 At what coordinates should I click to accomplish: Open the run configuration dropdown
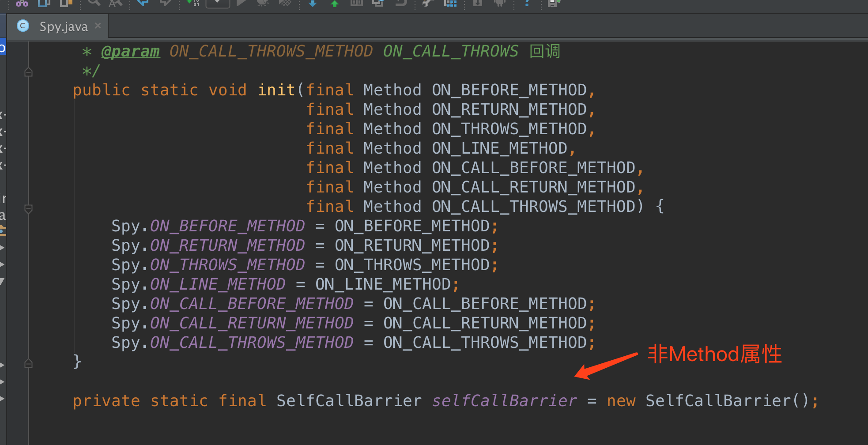pyautogui.click(x=217, y=4)
